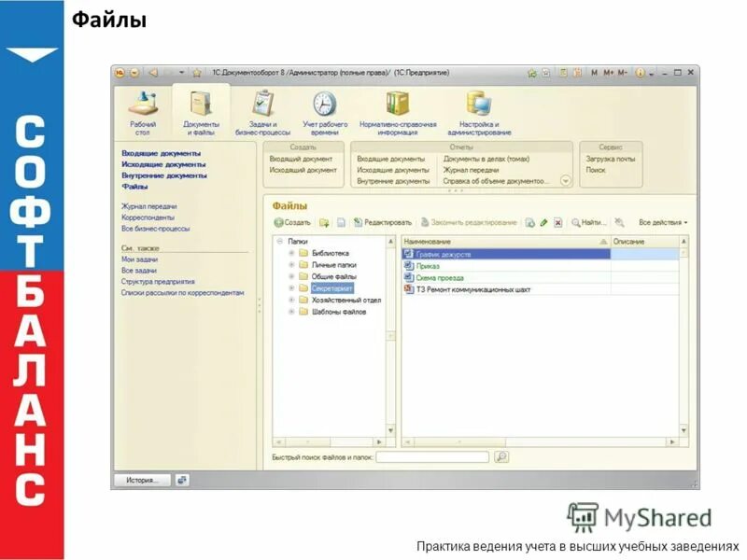Create an Исходящий документ
This screenshot has width=747, height=560.
click(x=303, y=170)
